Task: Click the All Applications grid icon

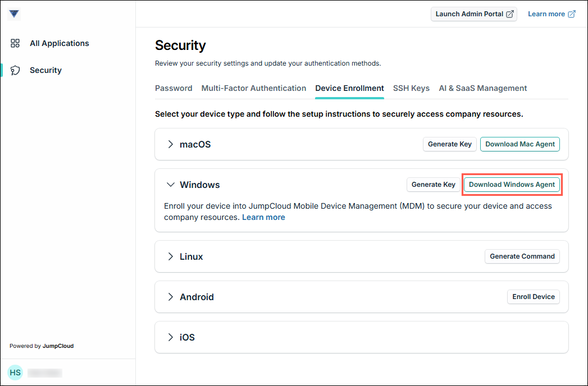Action: [x=16, y=43]
